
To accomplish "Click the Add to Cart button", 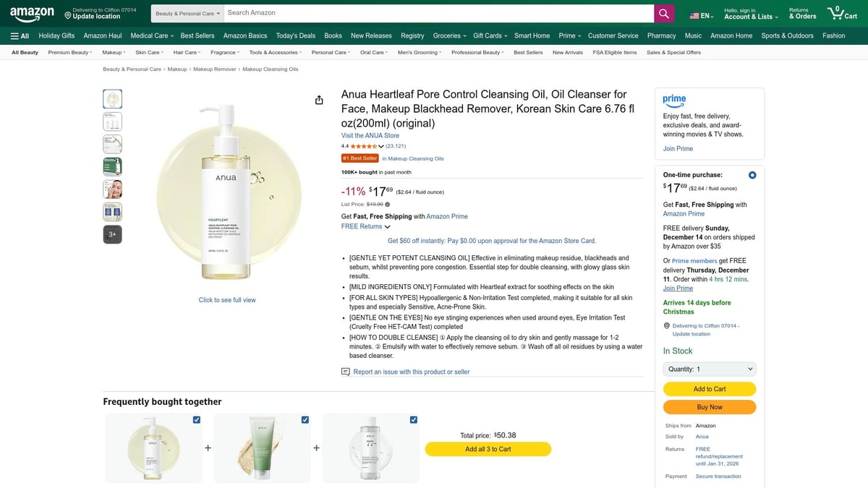I will click(x=709, y=388).
